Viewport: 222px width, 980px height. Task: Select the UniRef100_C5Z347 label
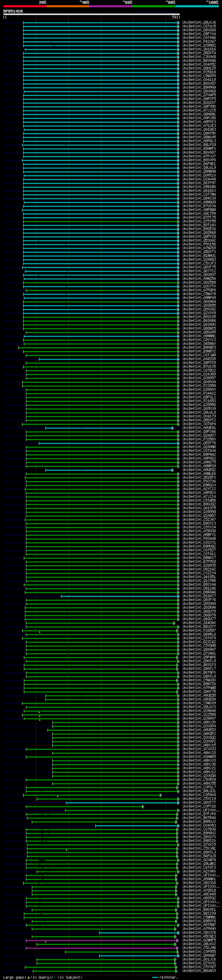point(199,520)
